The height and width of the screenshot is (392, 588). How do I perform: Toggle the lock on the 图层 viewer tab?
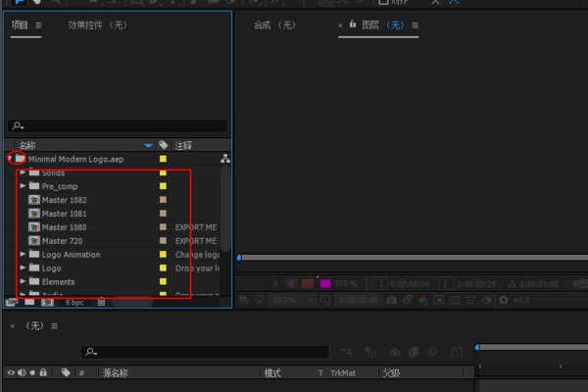[x=354, y=24]
